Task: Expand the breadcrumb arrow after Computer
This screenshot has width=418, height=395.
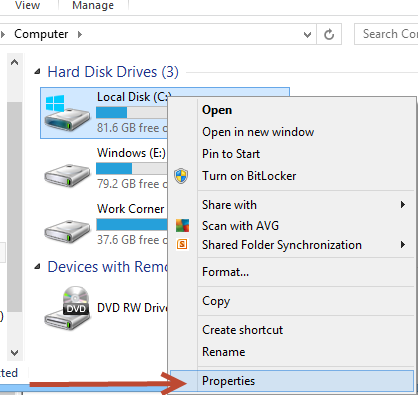Action: (x=80, y=34)
